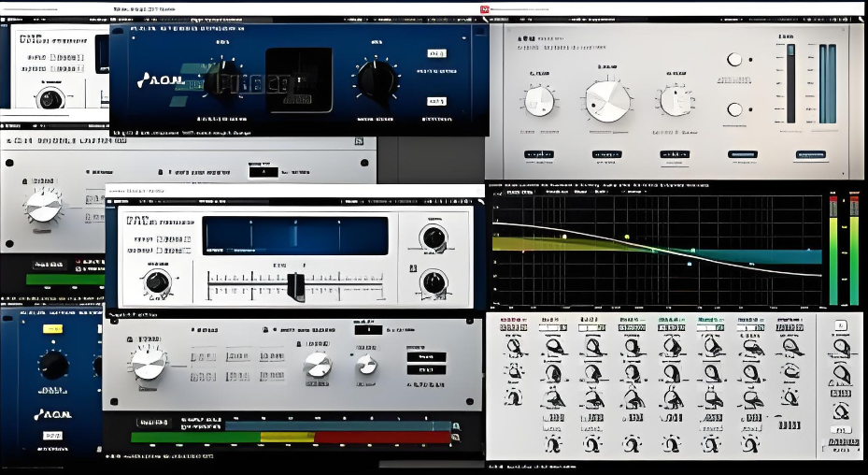
Task: Click dark button left of middle-left green meter
Action: coord(50,265)
